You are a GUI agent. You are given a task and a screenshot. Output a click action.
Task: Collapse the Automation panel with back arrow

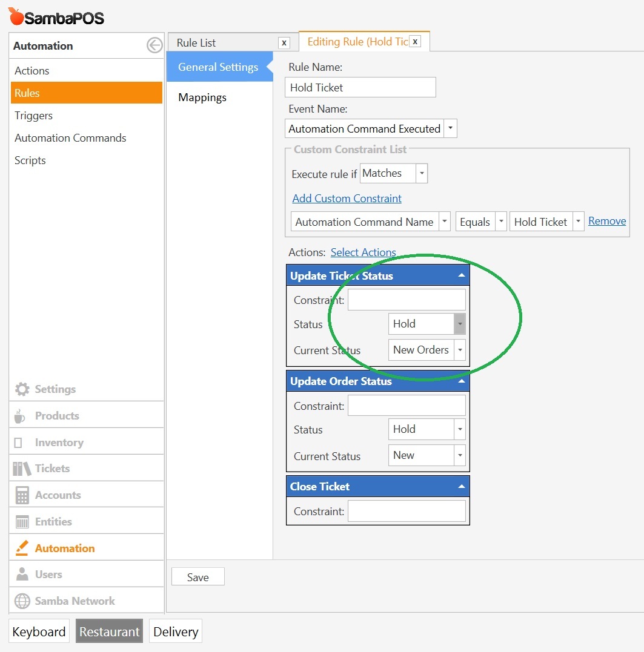[x=154, y=45]
